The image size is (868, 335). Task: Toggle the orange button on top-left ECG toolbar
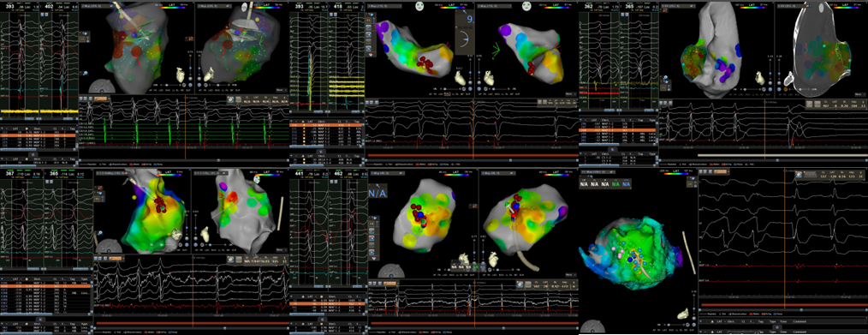point(102,99)
